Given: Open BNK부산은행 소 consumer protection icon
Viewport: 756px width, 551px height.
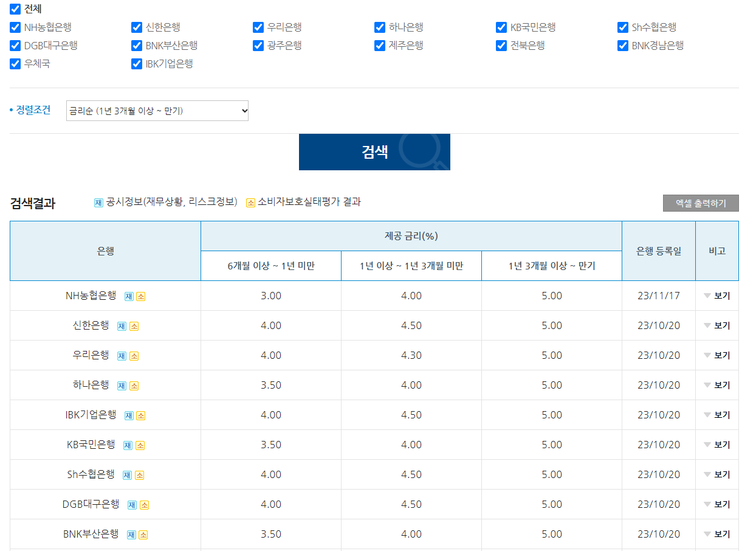Looking at the screenshot, I should [143, 535].
